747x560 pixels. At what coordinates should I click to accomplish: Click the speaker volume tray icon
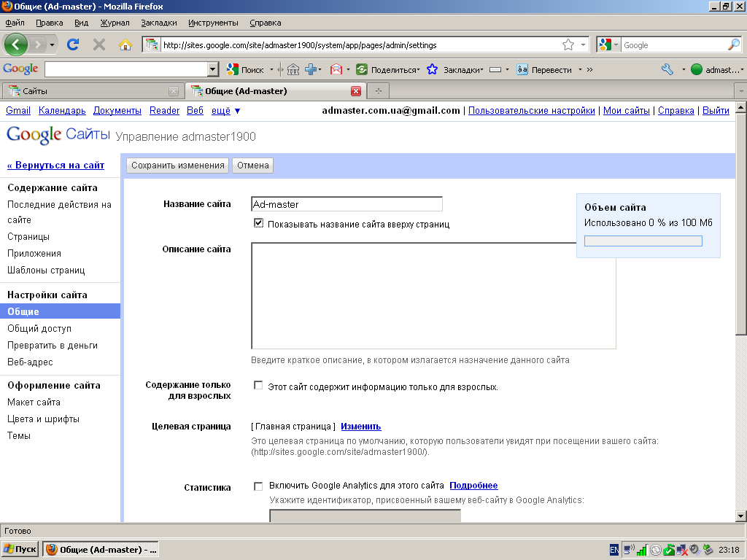694,550
